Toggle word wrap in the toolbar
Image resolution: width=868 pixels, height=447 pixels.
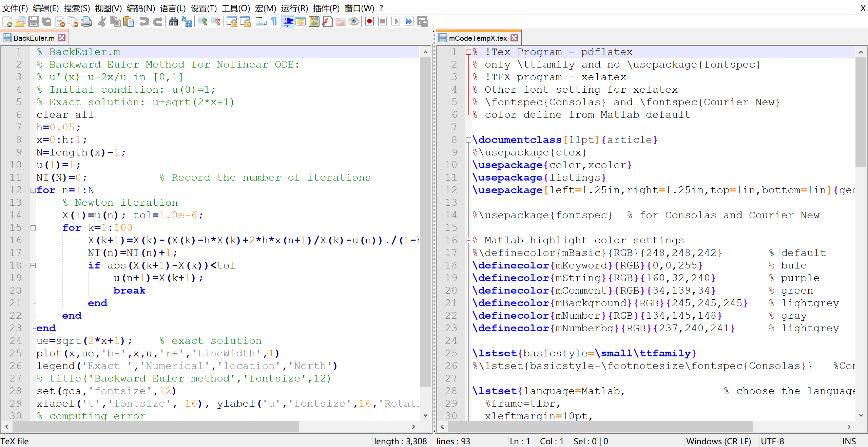click(261, 22)
